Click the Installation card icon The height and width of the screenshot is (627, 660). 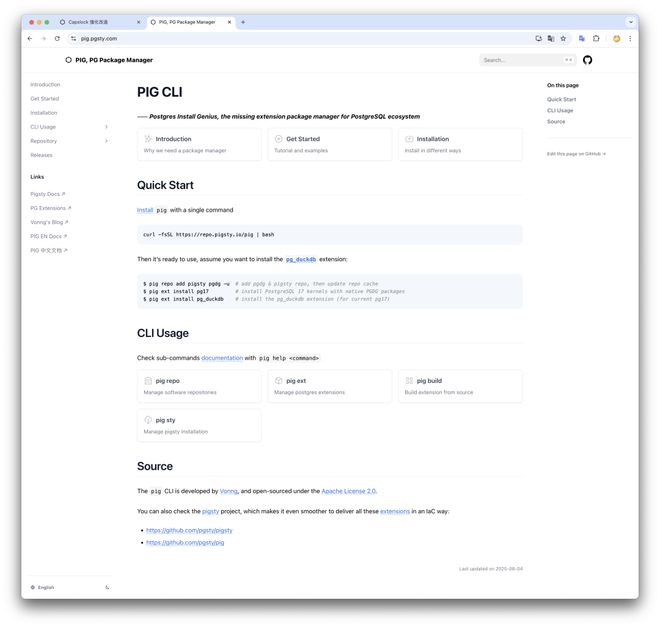pos(409,138)
